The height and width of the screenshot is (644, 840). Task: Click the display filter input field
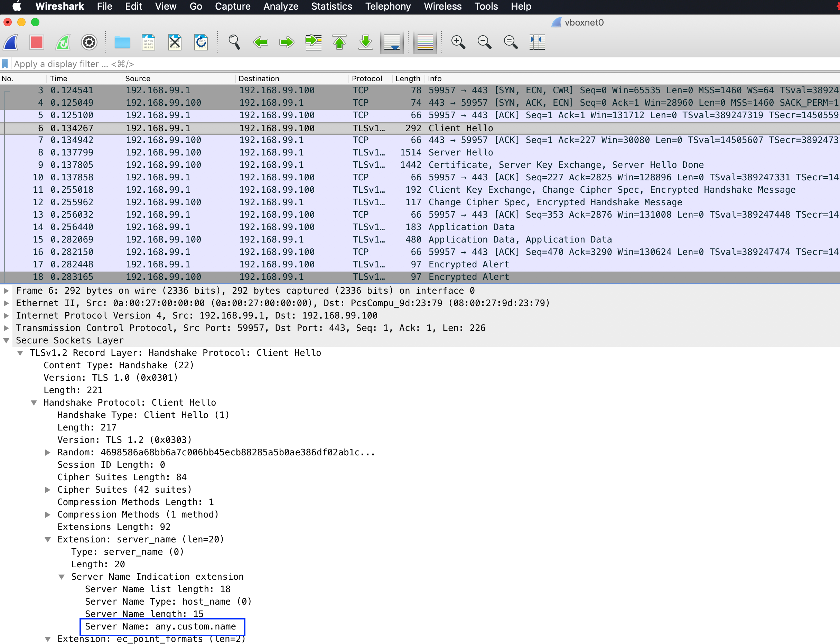click(425, 64)
